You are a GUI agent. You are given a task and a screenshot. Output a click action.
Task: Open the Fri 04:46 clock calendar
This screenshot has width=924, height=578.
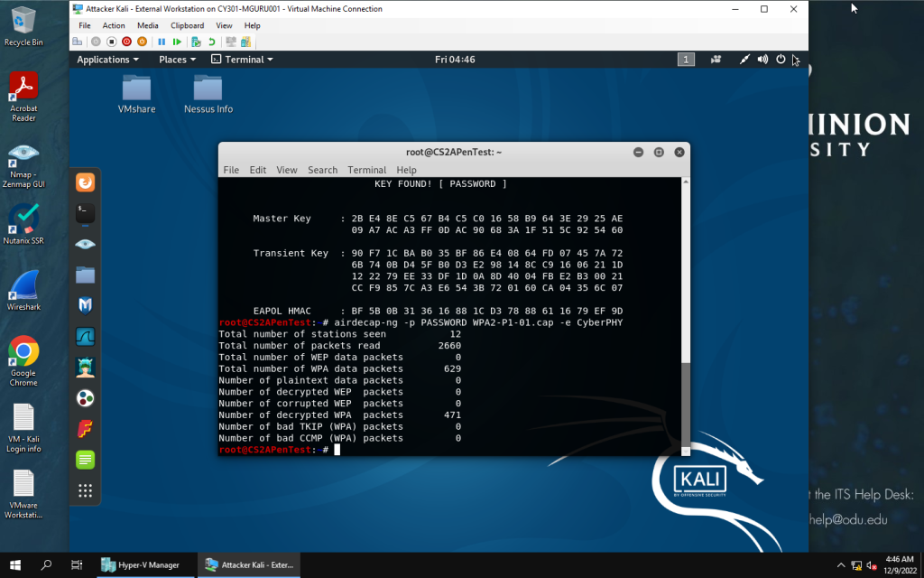(x=455, y=60)
